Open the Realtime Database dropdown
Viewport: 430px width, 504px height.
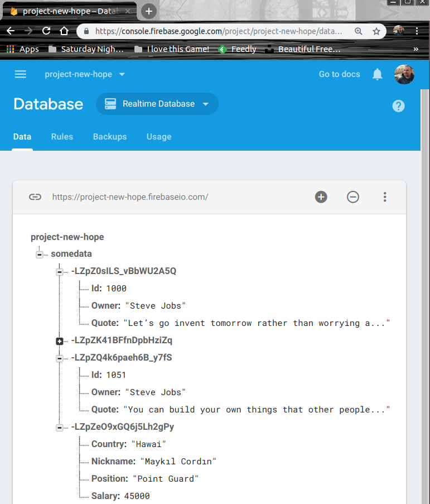click(157, 104)
